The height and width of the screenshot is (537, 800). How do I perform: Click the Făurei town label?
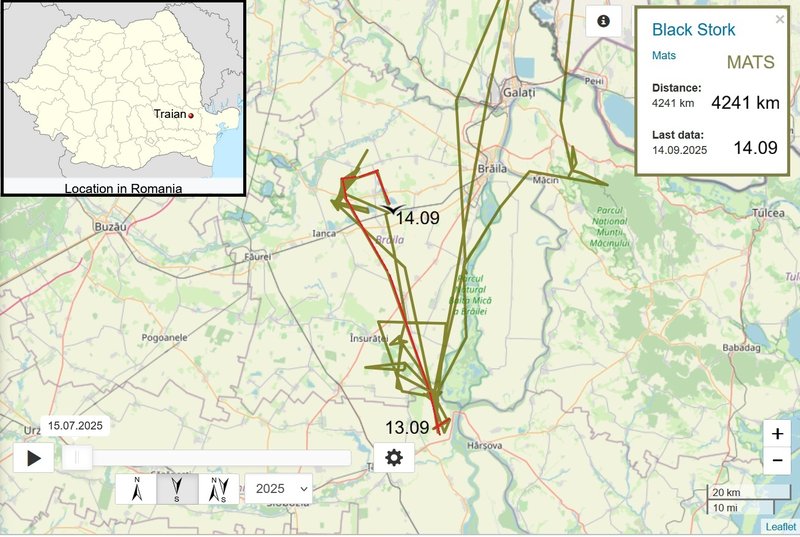point(258,257)
